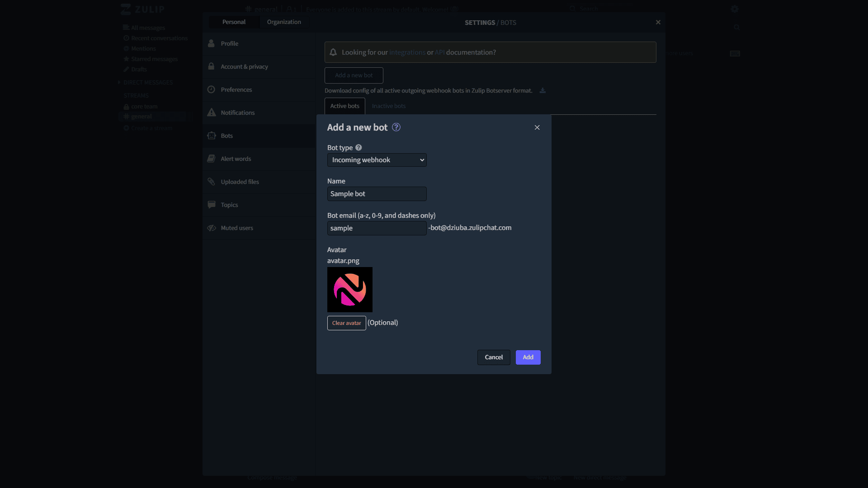Click the Compose message box
This screenshot has width=868, height=488.
tap(272, 478)
